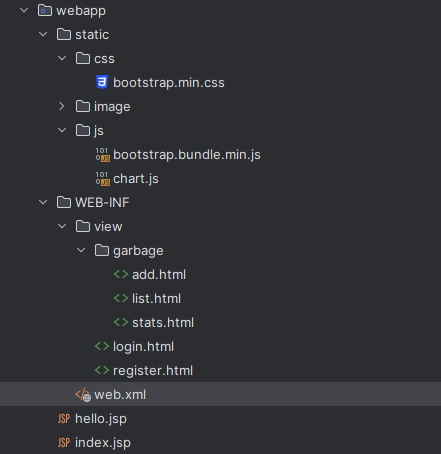Click the view folder icon

pyautogui.click(x=83, y=226)
